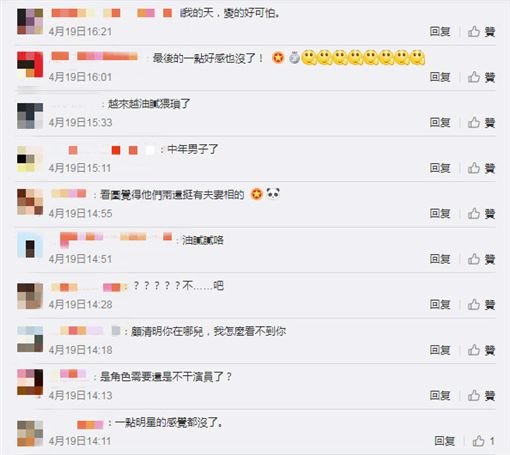Like the 4月19日14:11 comment showing 1 like
This screenshot has height=455, width=510.
483,441
